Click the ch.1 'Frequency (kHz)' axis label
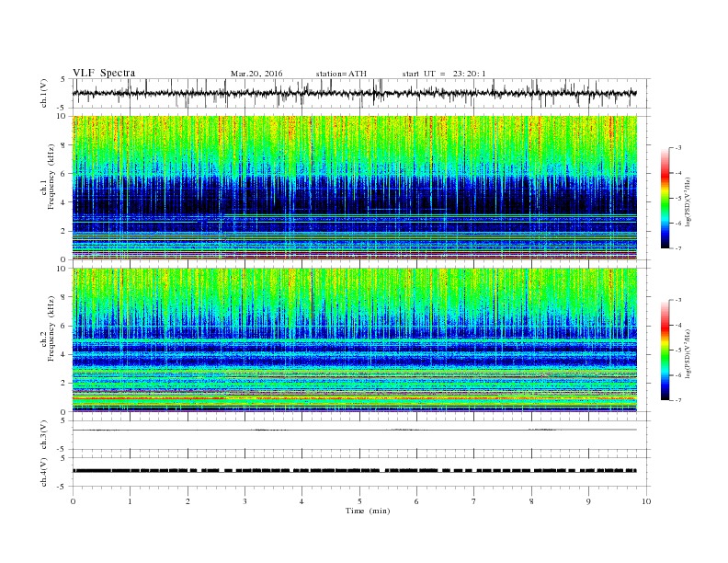The width and height of the screenshot is (728, 563). pos(51,177)
